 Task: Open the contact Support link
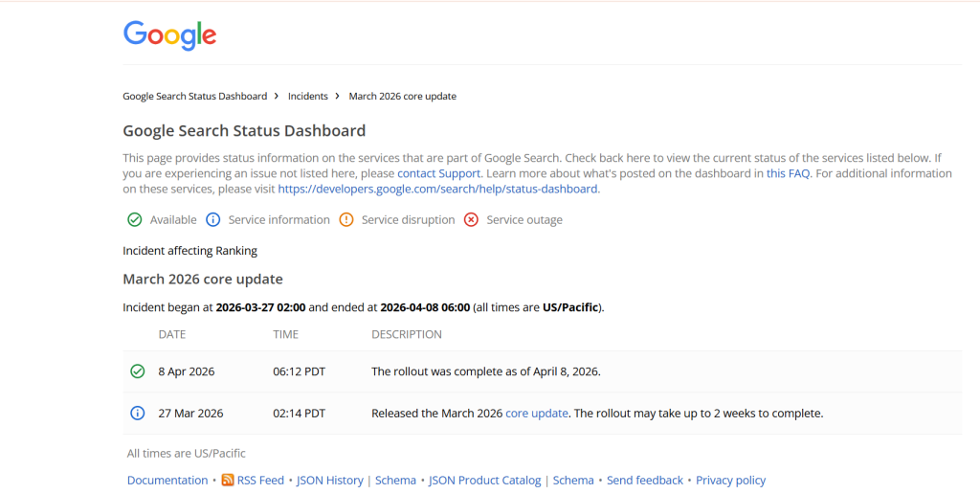click(x=438, y=173)
